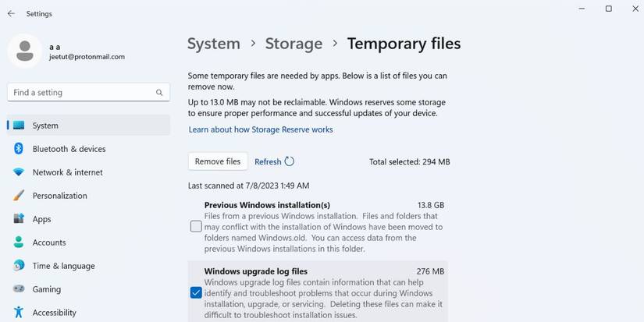Click the user profile avatar
This screenshot has height=322, width=644.
coord(24,50)
